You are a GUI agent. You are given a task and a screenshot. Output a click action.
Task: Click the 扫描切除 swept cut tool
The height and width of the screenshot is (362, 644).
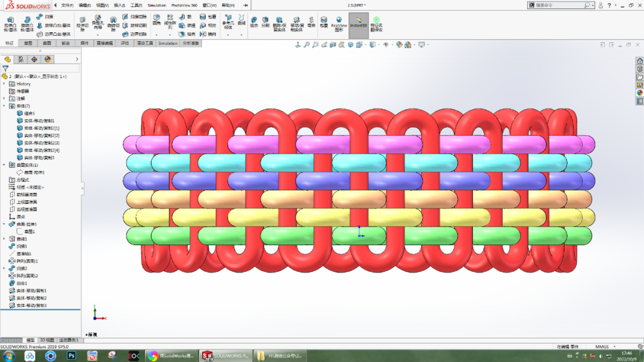point(135,17)
